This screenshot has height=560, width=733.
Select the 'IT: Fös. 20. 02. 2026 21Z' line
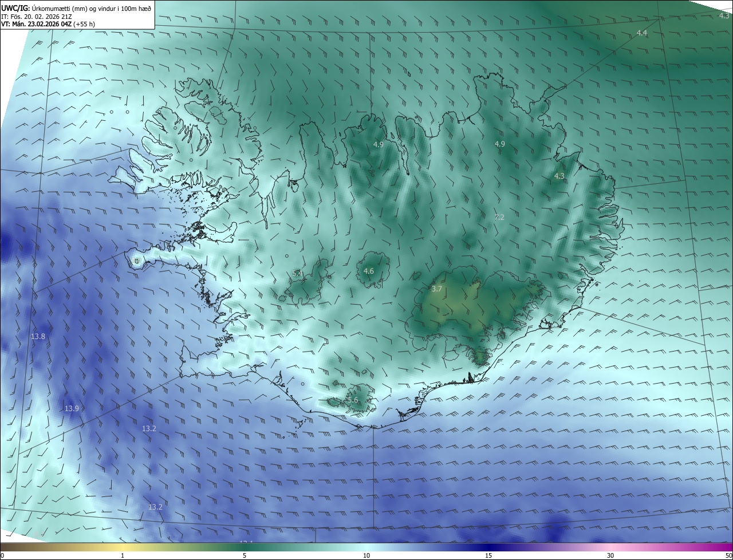click(x=37, y=17)
